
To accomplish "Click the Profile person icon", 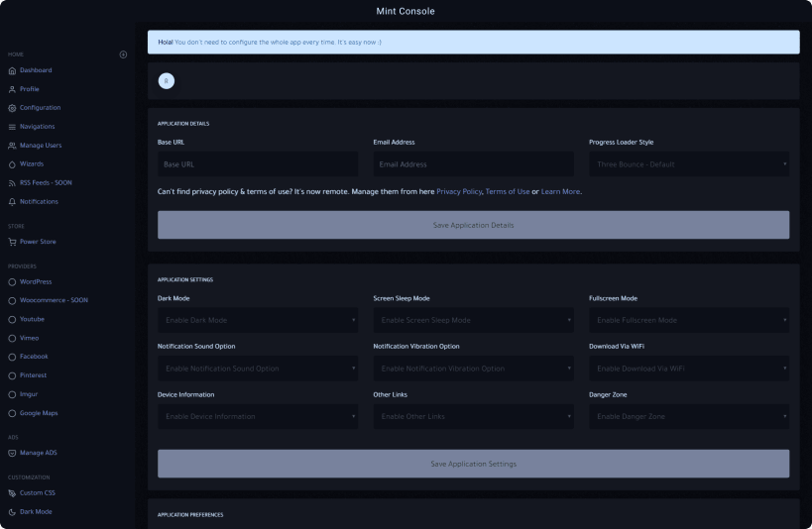I will tap(12, 89).
